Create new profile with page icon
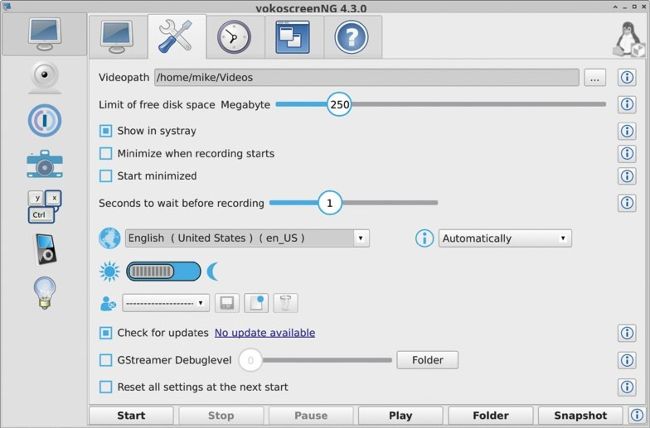This screenshot has height=428, width=650. 256,303
